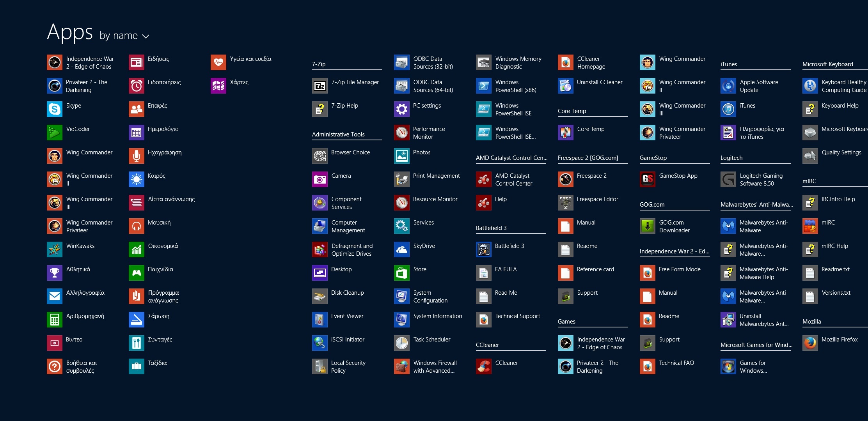Open the Defragment and Optimize Drives icon
This screenshot has height=421, width=868.
tap(320, 249)
